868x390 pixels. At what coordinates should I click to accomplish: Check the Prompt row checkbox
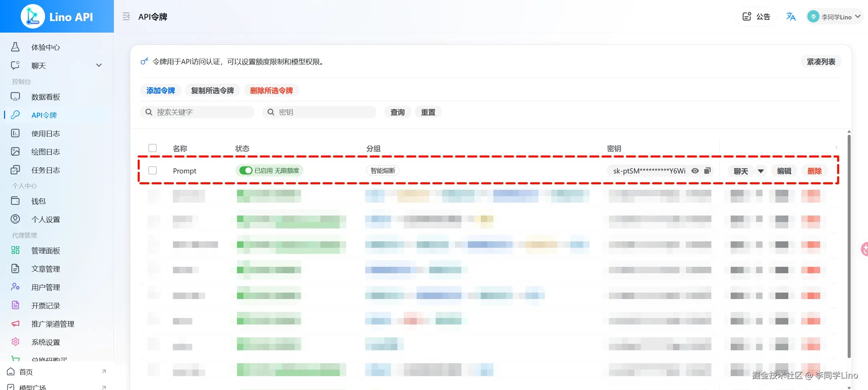pos(153,170)
